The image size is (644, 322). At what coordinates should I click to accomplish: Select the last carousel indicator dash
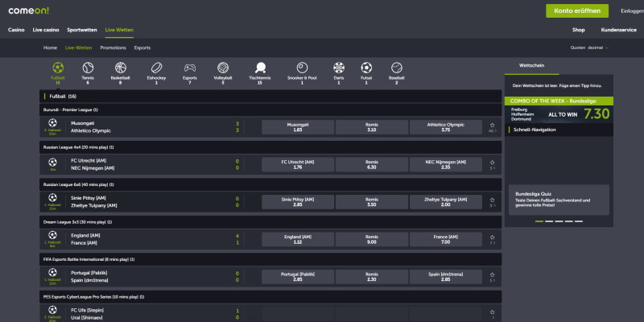579,221
